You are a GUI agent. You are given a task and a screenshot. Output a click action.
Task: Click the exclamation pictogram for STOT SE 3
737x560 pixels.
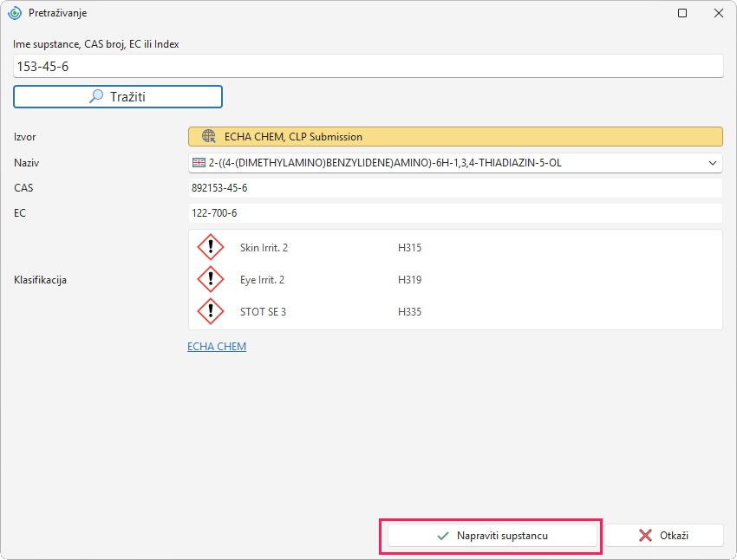click(x=210, y=311)
